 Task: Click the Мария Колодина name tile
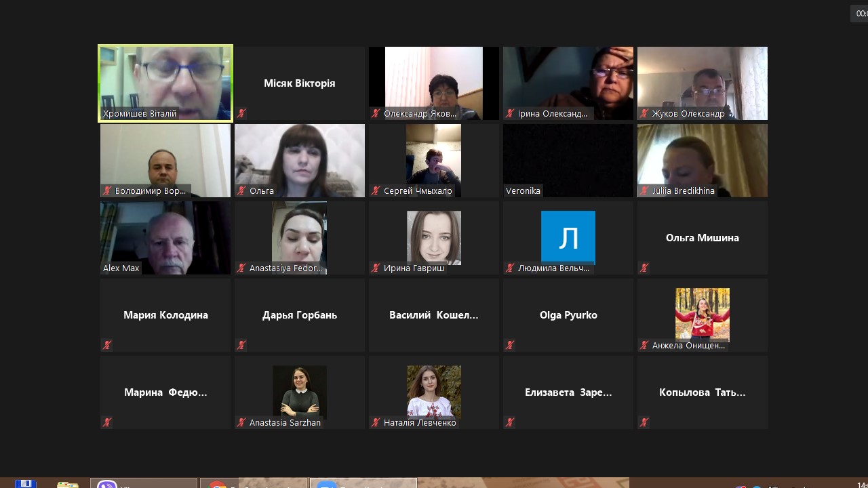click(x=165, y=315)
